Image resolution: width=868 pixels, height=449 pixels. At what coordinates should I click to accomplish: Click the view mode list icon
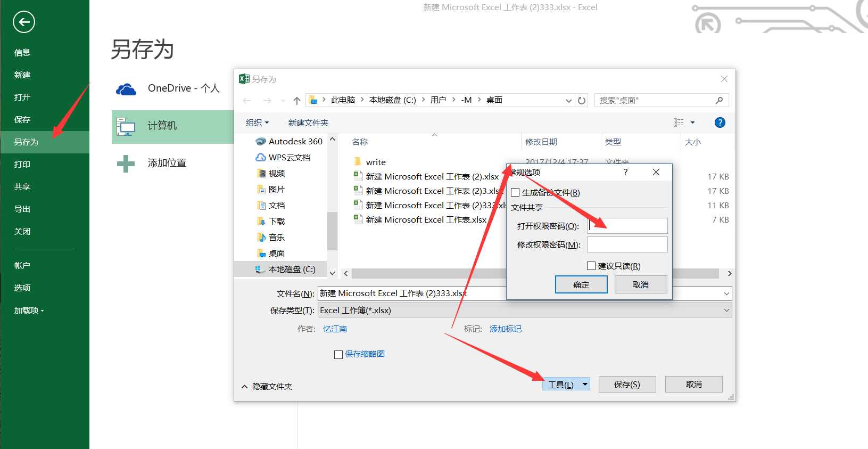(x=679, y=123)
